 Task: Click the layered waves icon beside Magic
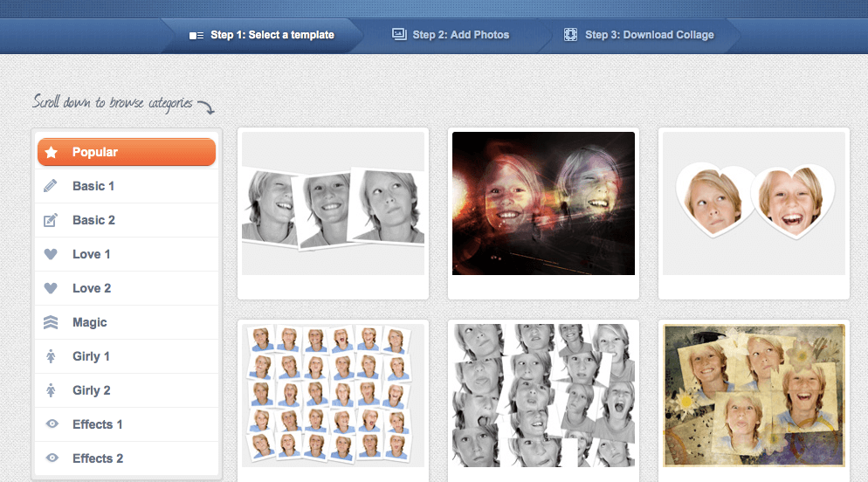coord(52,322)
